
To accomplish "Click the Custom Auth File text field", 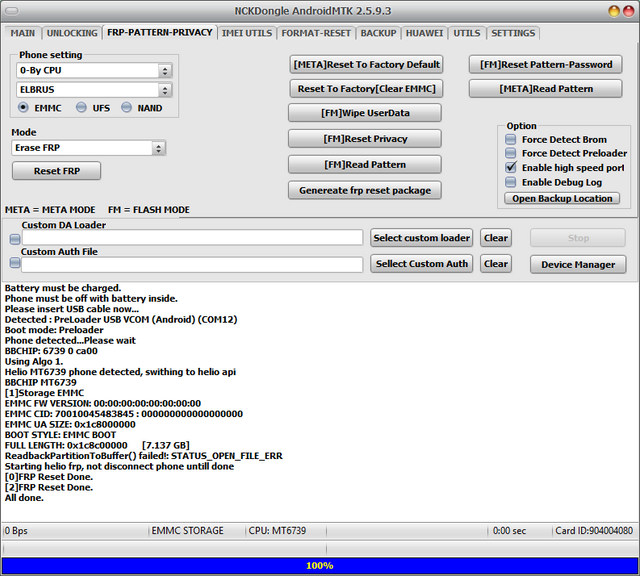I will click(192, 265).
